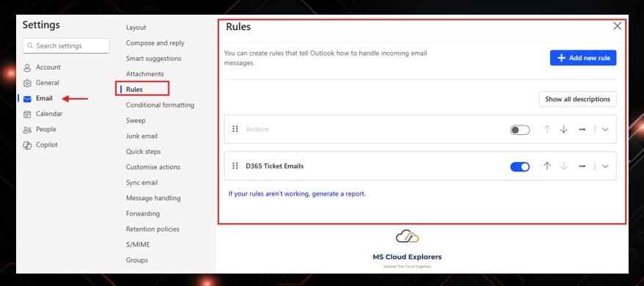This screenshot has height=286, width=644.
Task: Open the Account settings icon
Action: [x=27, y=67]
